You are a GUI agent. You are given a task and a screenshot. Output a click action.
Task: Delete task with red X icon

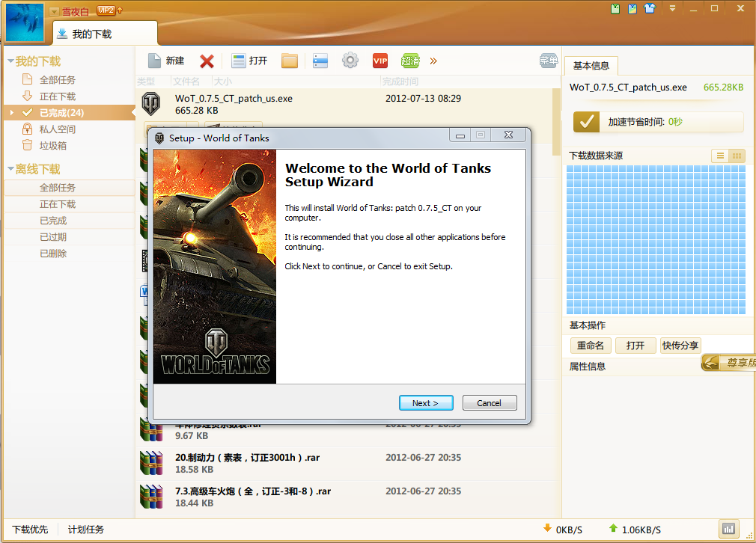207,61
